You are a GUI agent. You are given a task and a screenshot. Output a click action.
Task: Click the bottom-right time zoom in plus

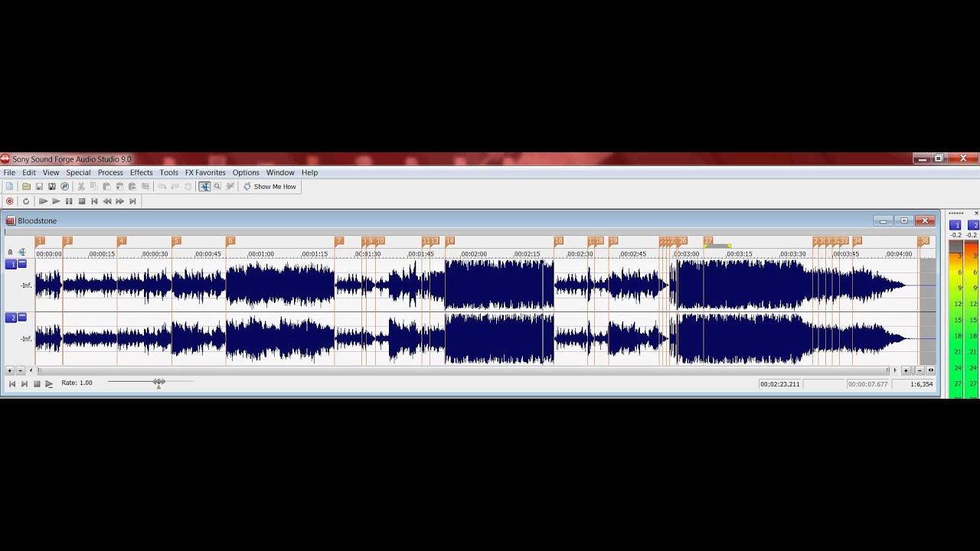click(906, 370)
